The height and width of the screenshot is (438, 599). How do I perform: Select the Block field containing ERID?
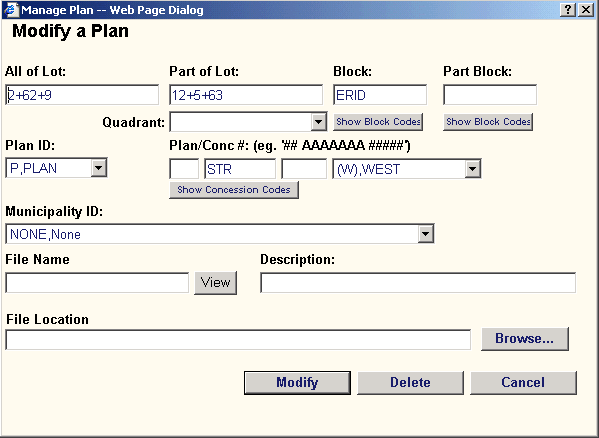(x=380, y=95)
